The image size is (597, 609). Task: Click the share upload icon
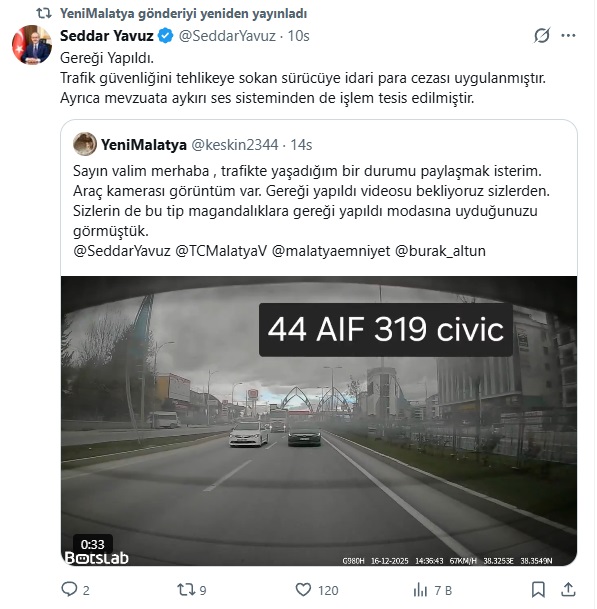pyautogui.click(x=568, y=590)
